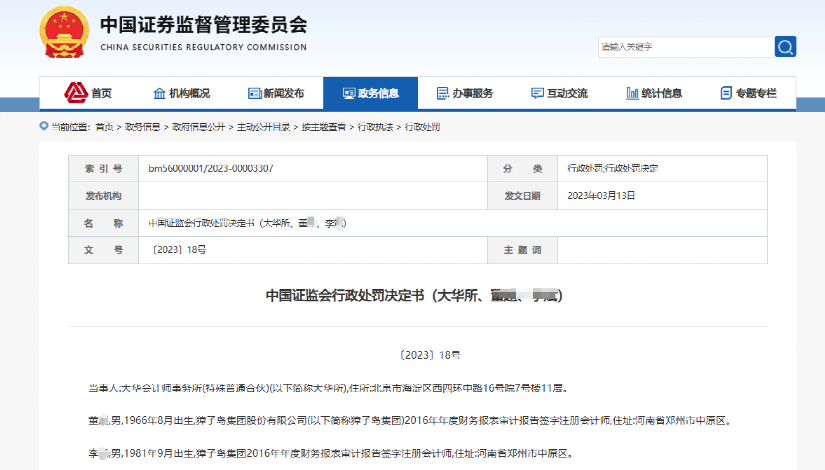Click the paragraph mentioning 1966年8月出生
Viewport: 825px width, 470px height.
[409, 421]
